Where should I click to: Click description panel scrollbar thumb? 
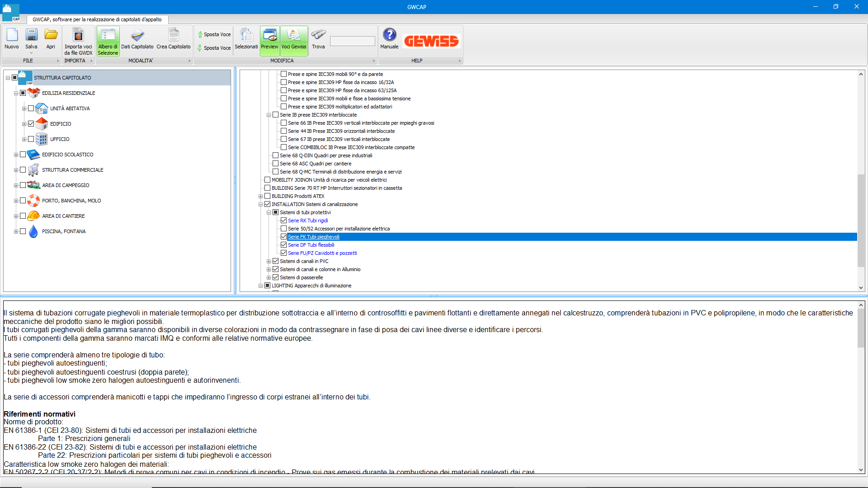(861, 328)
